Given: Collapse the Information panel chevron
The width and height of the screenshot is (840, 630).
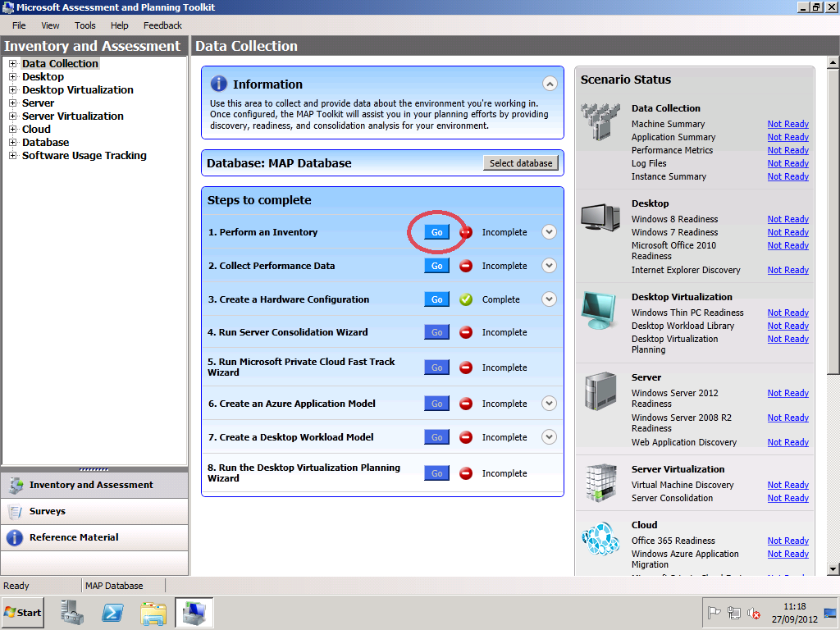Looking at the screenshot, I should click(550, 84).
